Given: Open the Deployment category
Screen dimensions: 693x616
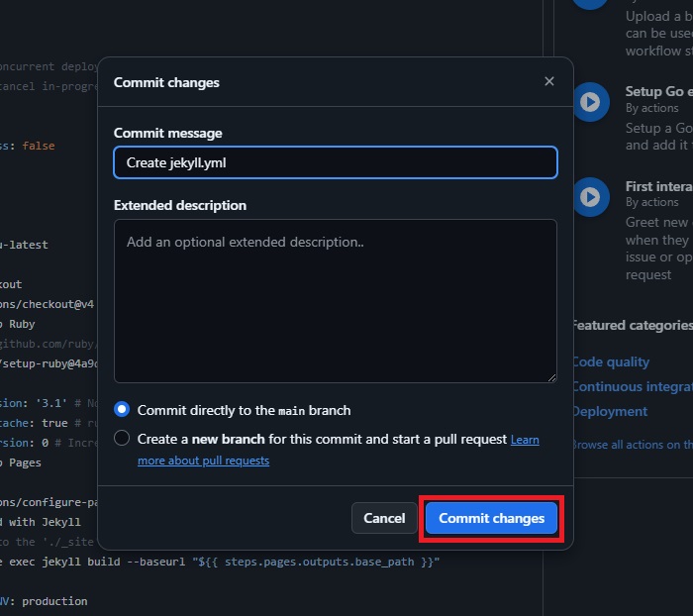Looking at the screenshot, I should coord(610,411).
